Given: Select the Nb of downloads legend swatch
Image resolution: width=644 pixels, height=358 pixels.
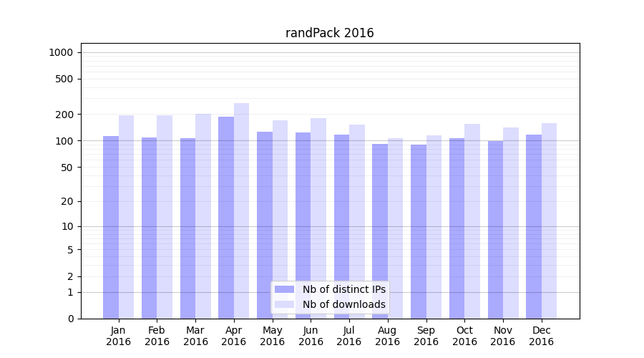Looking at the screenshot, I should [284, 304].
